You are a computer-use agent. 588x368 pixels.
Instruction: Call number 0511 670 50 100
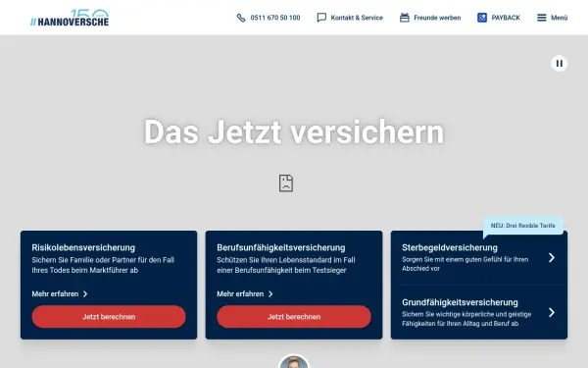tap(275, 18)
